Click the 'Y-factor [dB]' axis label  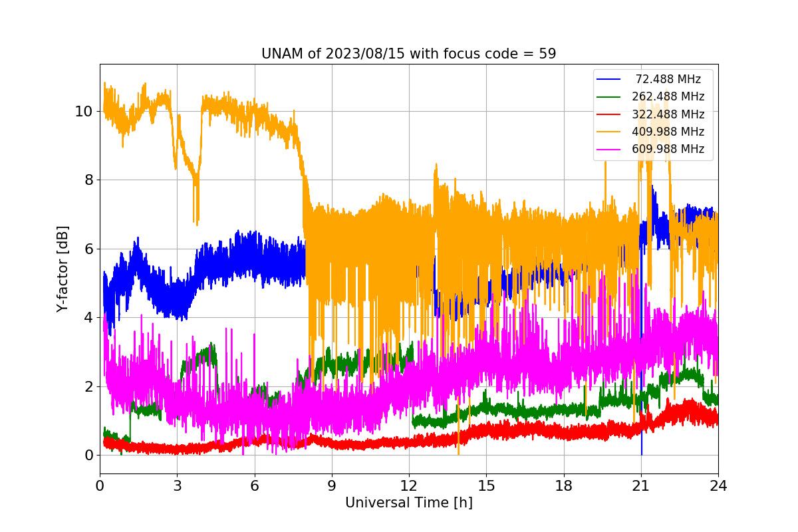[x=63, y=269]
